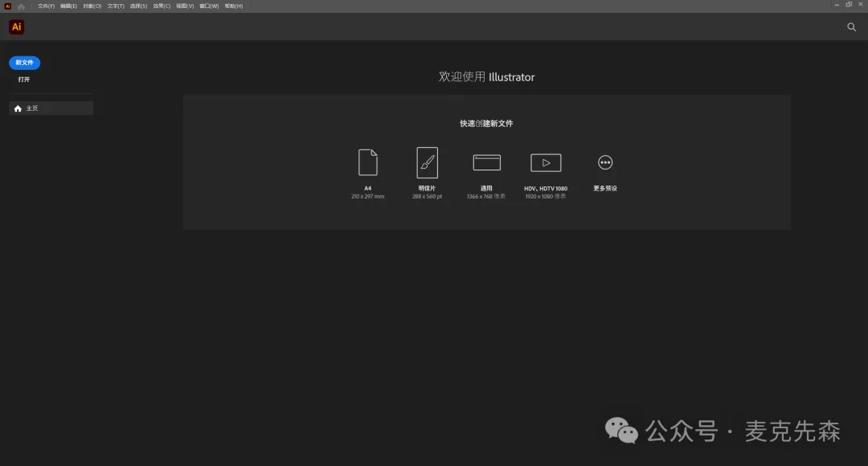Screen dimensions: 868x466
Task: Open the 文件(F) menu
Action: coord(46,6)
